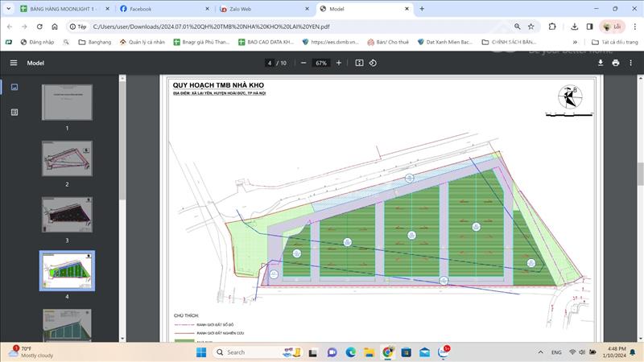Click the page number input field
The image size is (644, 362).
tap(270, 63)
